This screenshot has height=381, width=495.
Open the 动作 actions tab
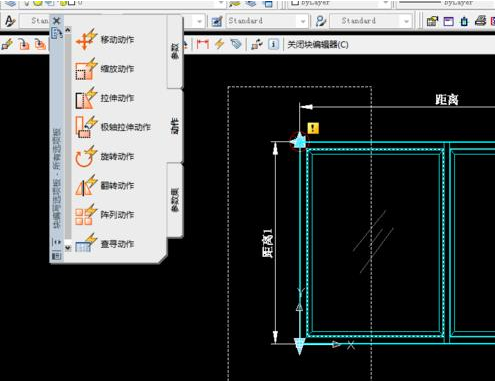[175, 126]
